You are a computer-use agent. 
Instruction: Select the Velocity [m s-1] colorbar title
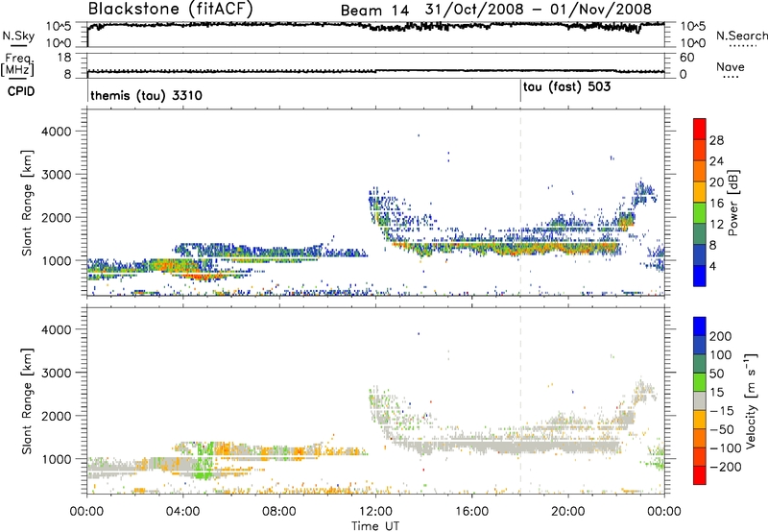pyautogui.click(x=751, y=400)
